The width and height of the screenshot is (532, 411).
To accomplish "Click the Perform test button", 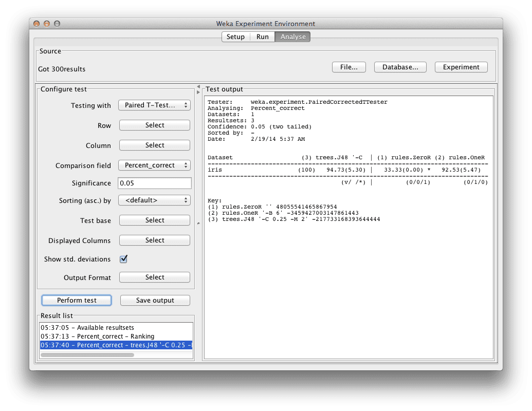I will pos(77,300).
